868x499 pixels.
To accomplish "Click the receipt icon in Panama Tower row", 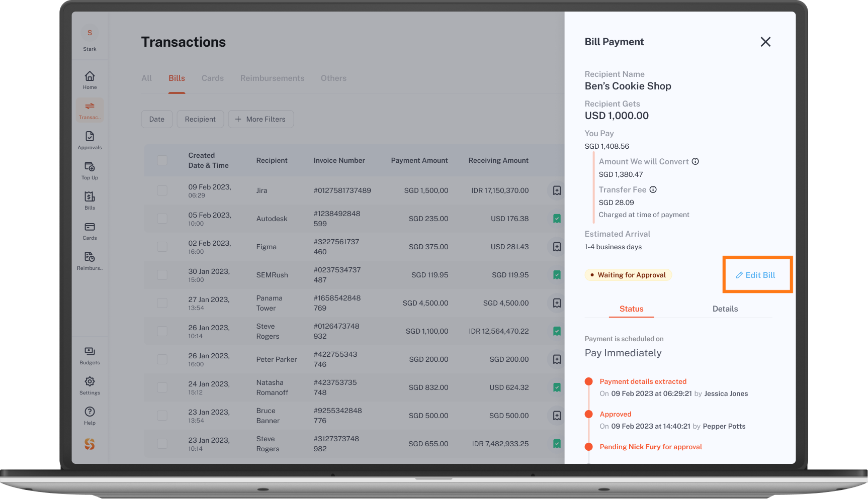I will tap(557, 303).
